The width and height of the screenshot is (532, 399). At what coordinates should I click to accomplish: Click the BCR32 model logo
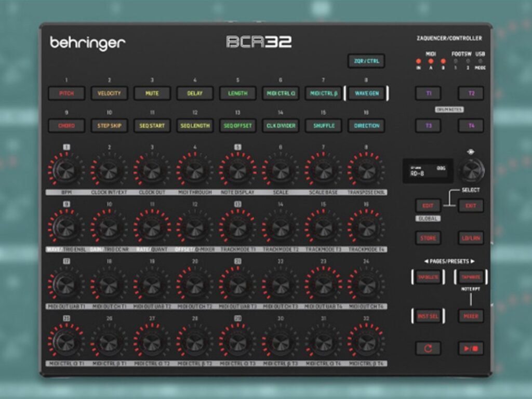tap(259, 42)
